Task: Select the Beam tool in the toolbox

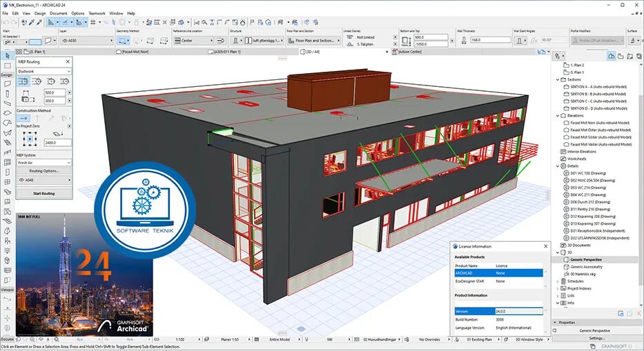Action: point(8,103)
